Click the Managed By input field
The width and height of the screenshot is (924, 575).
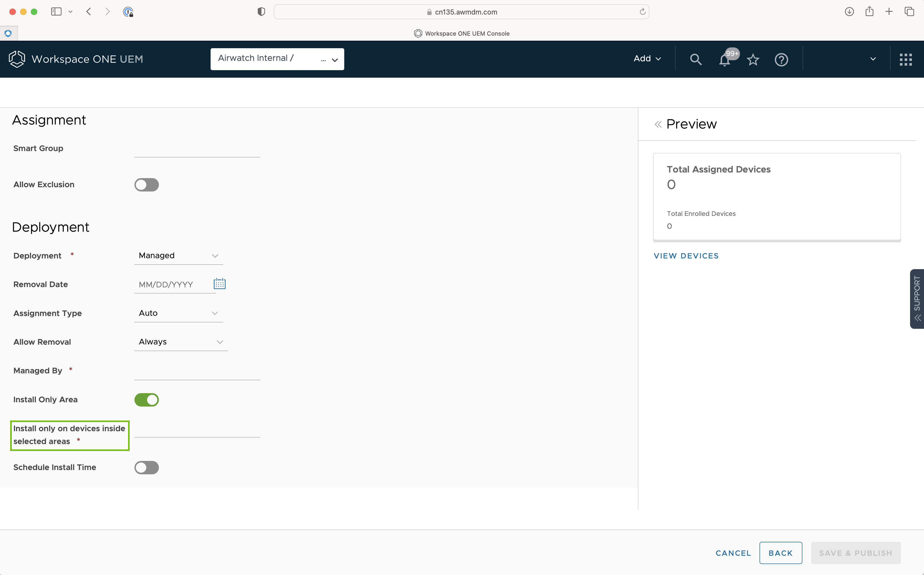(x=197, y=371)
